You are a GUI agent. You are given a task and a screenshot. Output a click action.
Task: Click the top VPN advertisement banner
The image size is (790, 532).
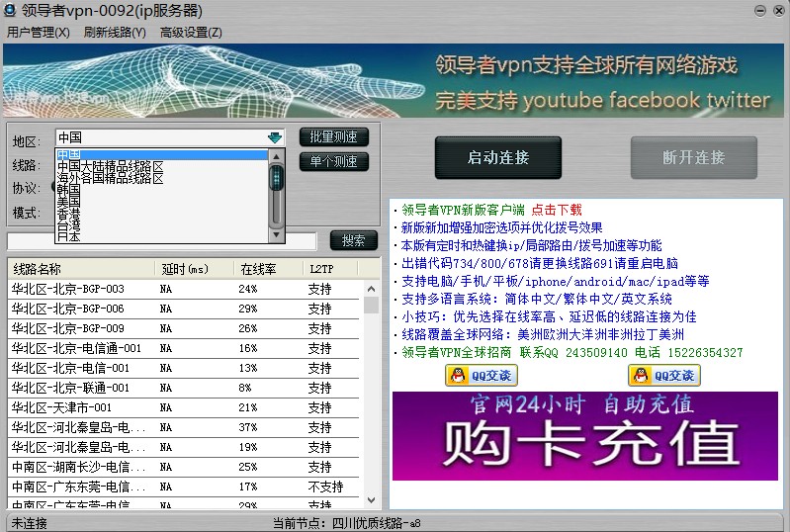pos(394,81)
